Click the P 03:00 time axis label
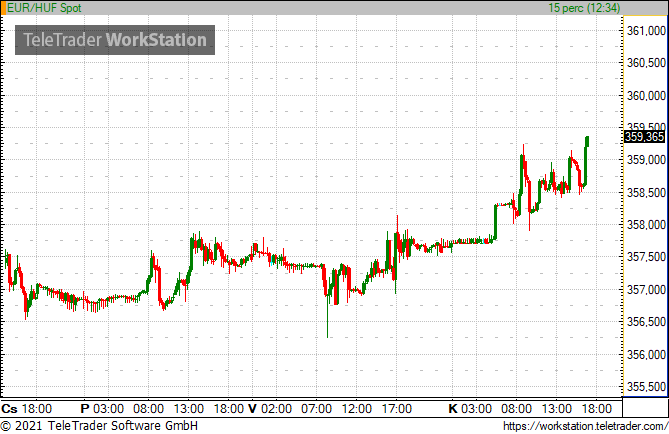Image resolution: width=669 pixels, height=434 pixels. (102, 409)
